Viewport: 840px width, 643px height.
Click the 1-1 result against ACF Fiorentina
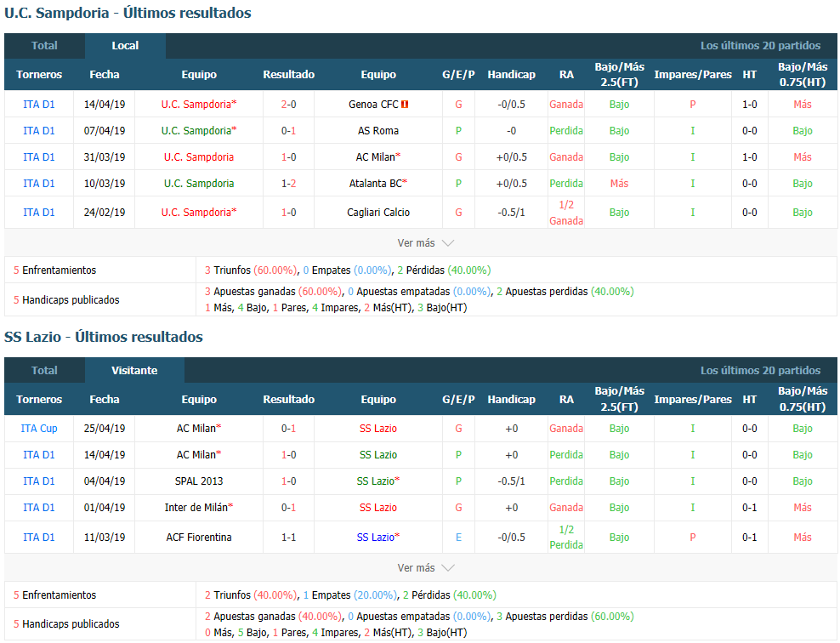289,537
